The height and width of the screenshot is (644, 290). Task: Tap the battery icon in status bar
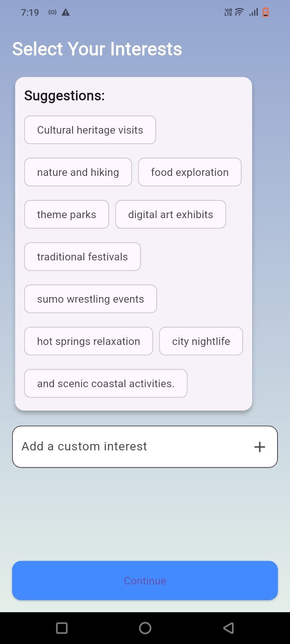pos(265,12)
